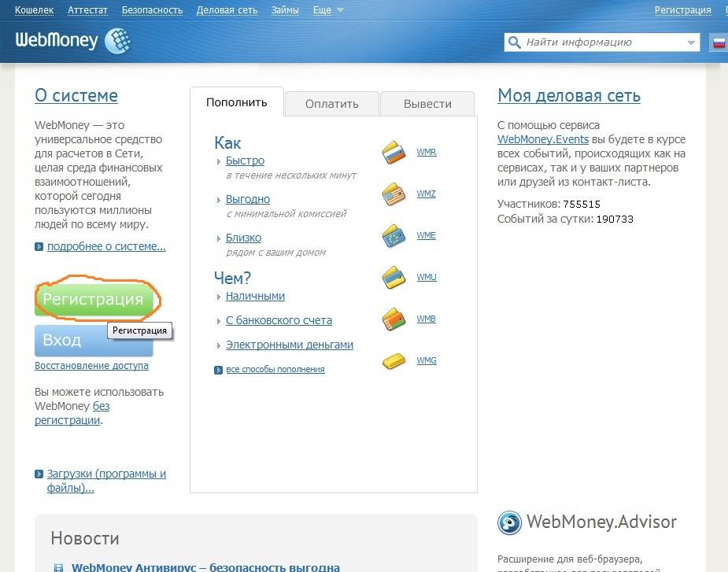Open the 'Моя деловая сеть' heading link
The height and width of the screenshot is (572, 728).
pos(569,96)
